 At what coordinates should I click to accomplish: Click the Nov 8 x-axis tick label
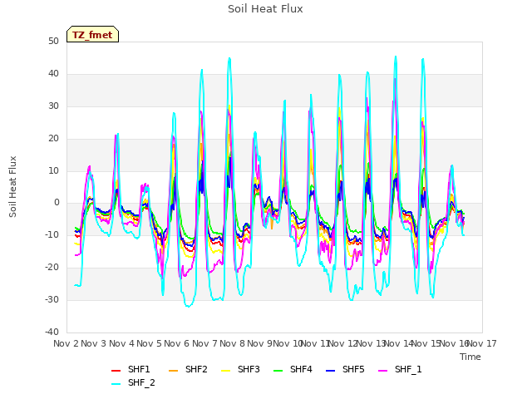(x=232, y=343)
